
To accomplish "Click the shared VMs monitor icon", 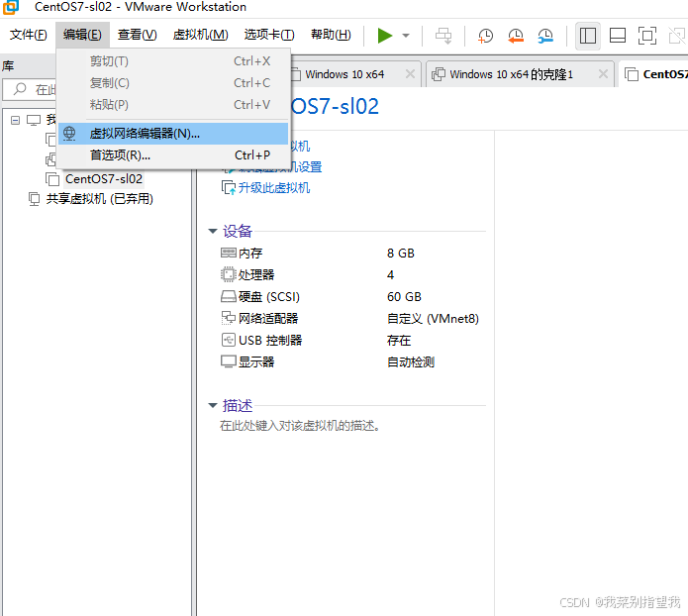I will point(34,199).
